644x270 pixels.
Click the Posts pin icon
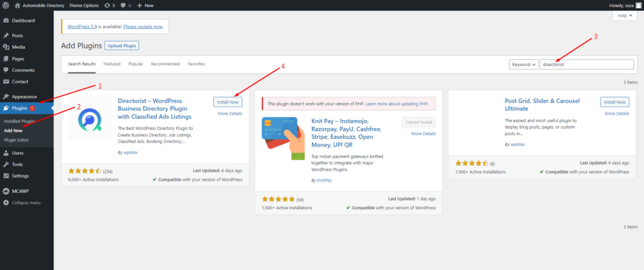[x=6, y=36]
